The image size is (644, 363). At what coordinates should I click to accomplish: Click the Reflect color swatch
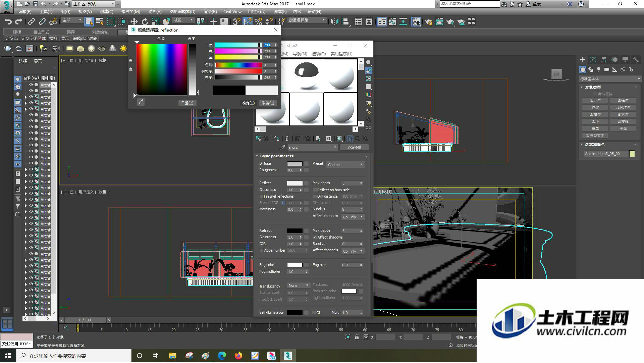click(x=294, y=183)
